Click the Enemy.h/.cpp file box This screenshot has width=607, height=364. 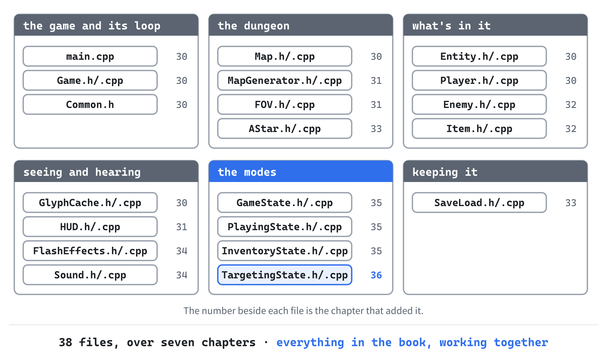479,104
